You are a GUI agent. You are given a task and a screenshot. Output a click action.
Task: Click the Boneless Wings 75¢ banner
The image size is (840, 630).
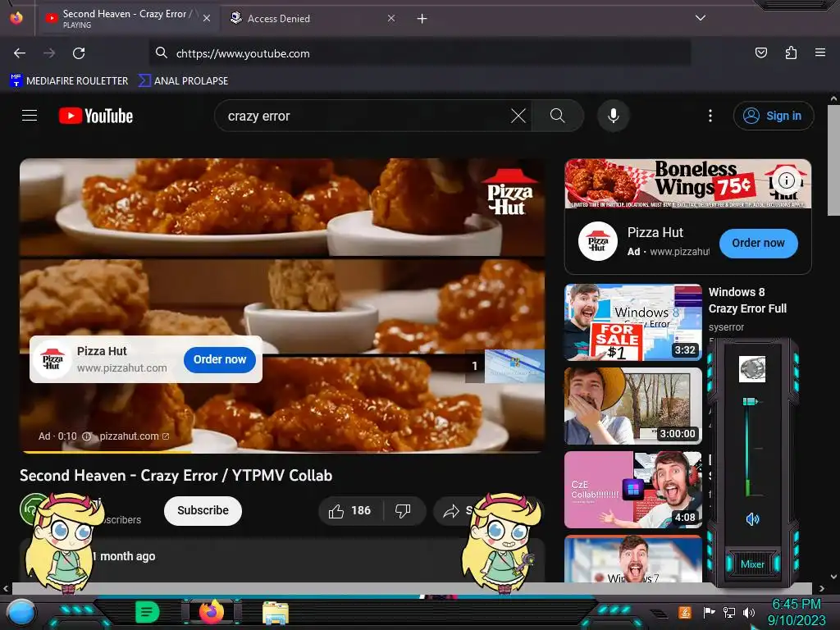688,183
